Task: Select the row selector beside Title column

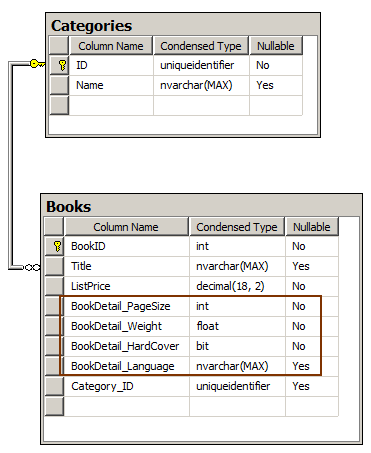Action: click(x=54, y=266)
